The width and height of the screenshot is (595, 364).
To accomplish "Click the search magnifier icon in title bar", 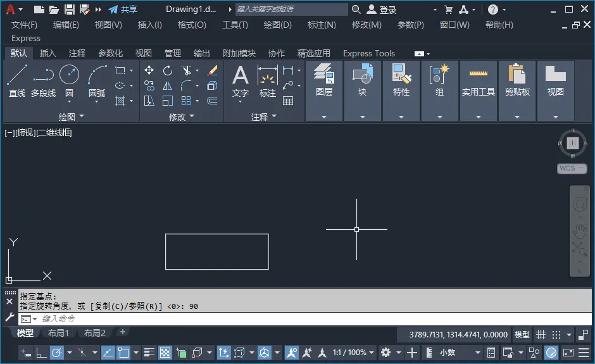I will [x=356, y=9].
